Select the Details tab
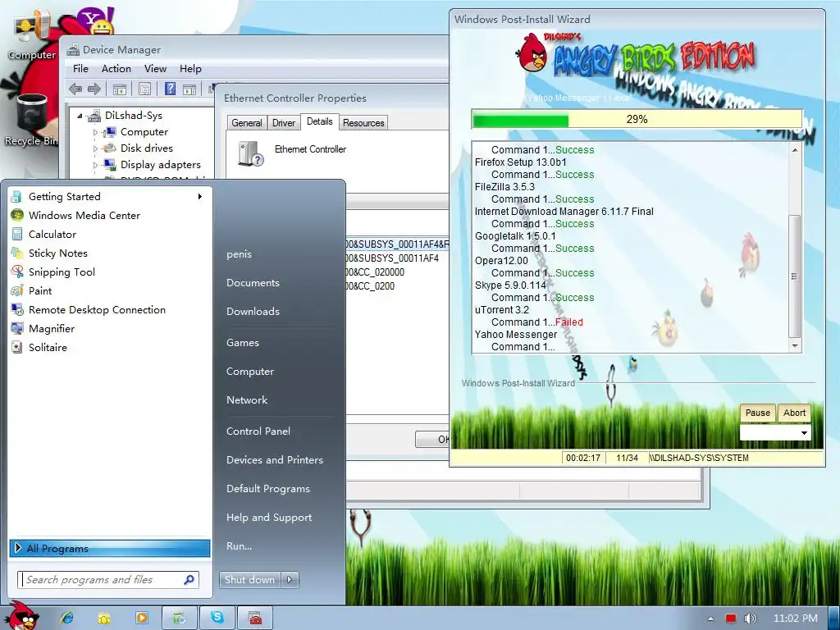Screen dimensions: 840x630 pos(319,121)
